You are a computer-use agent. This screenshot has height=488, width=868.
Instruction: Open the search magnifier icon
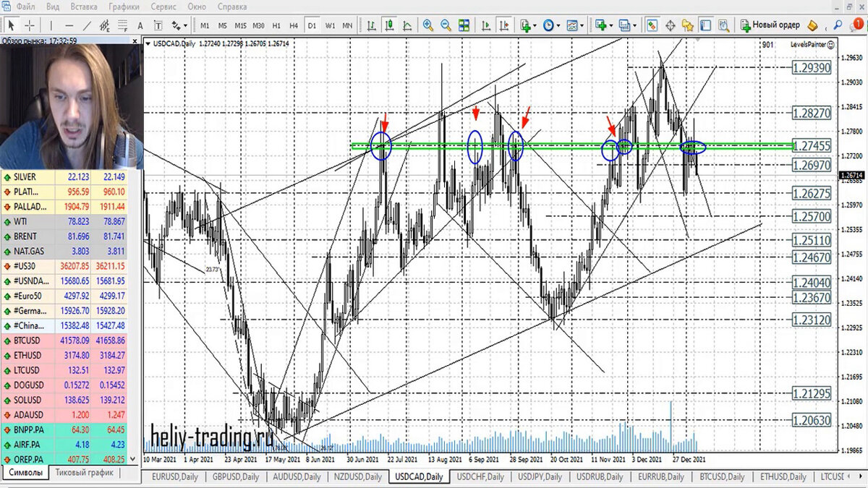[x=837, y=25]
